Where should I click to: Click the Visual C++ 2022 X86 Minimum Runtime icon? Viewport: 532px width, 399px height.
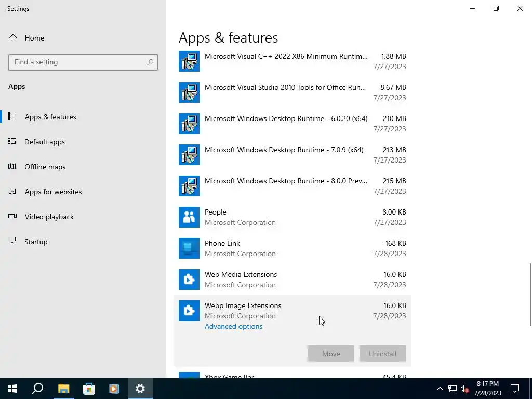pos(189,61)
